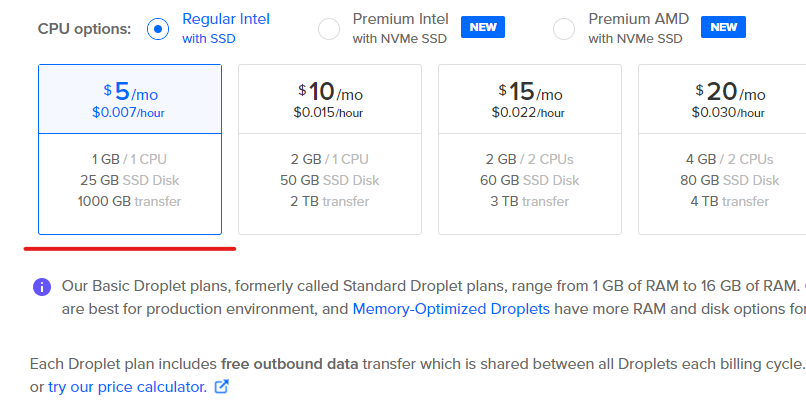Click the NEW badge beside Premium Intel
The image size is (806, 417).
(x=483, y=27)
